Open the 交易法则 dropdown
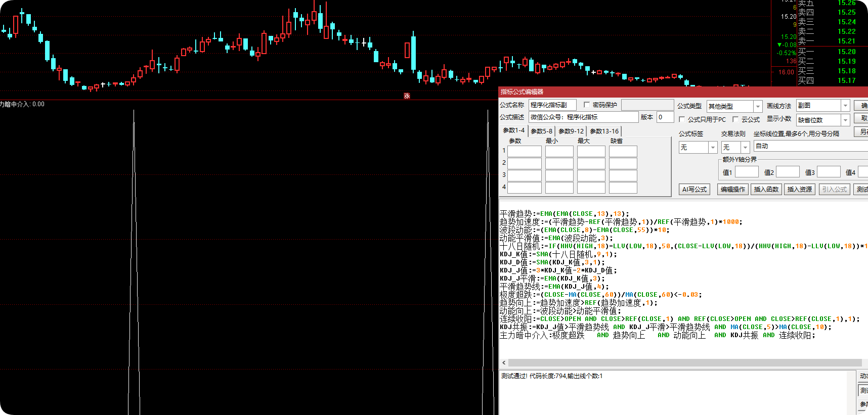 735,147
